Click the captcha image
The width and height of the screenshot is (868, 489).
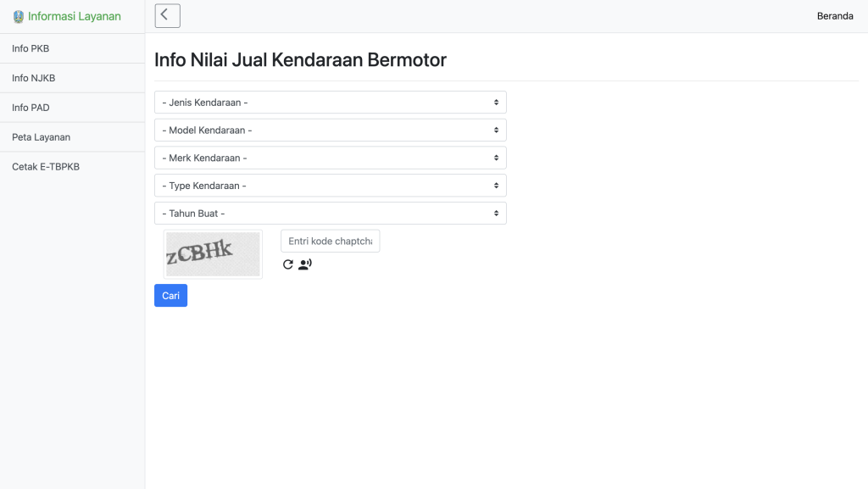coord(213,254)
